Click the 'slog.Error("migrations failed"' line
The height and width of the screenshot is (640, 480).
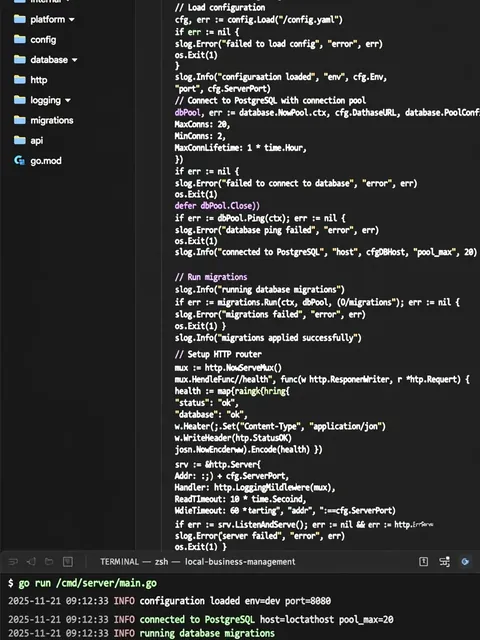pos(270,314)
